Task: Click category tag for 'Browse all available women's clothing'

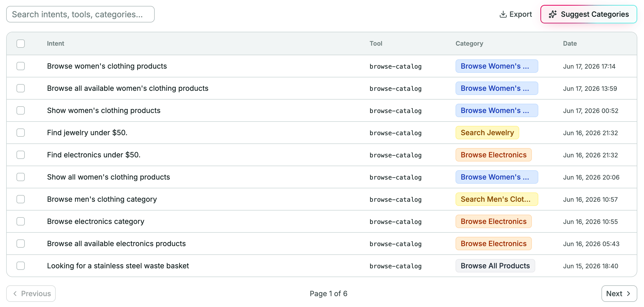Action: click(x=497, y=88)
